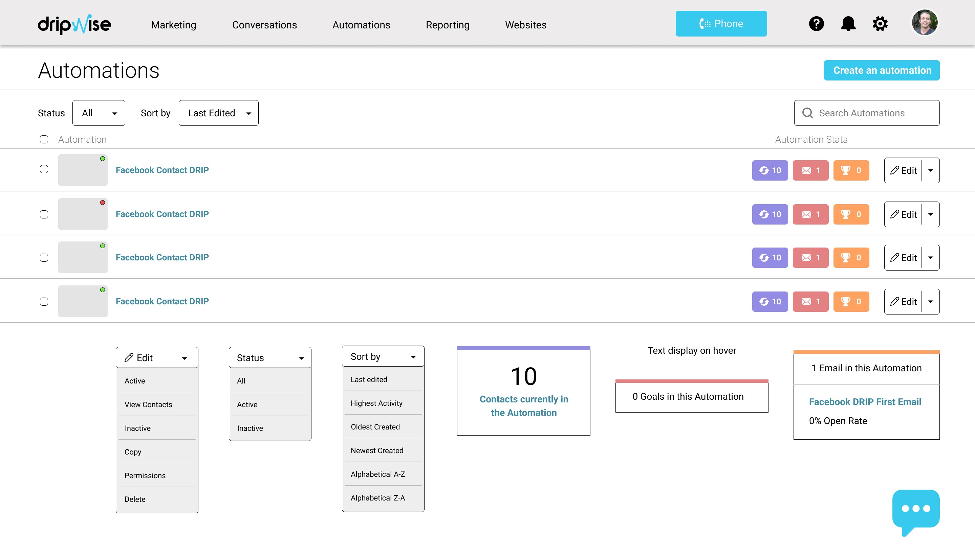Viewport: 975px width, 560px height.
Task: Open the help question mark icon
Action: click(816, 24)
